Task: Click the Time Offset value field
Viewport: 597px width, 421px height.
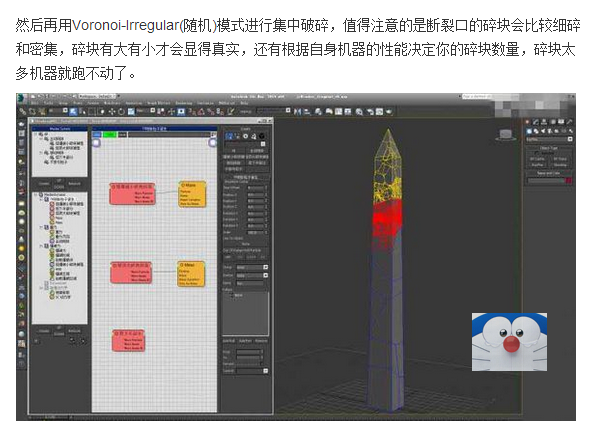Action: [255, 188]
